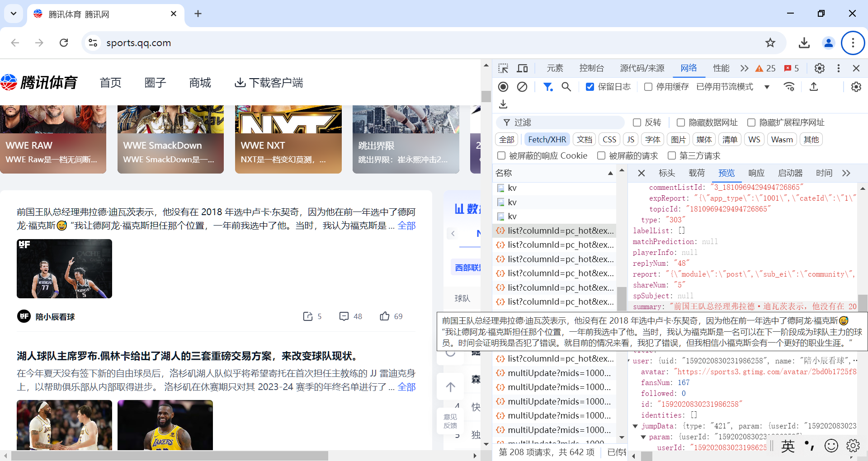The image size is (868, 461).
Task: Click the network 过滤 input field
Action: [x=561, y=122]
